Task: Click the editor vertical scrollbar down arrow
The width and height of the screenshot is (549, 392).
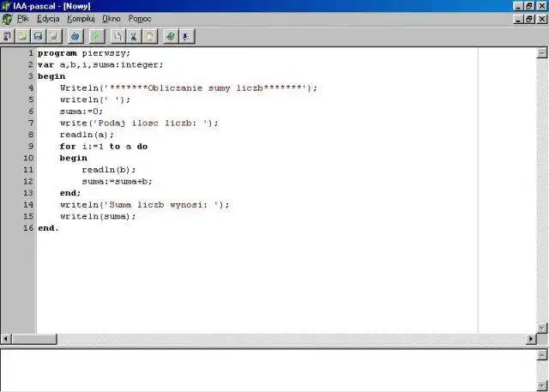Action: coord(541,328)
